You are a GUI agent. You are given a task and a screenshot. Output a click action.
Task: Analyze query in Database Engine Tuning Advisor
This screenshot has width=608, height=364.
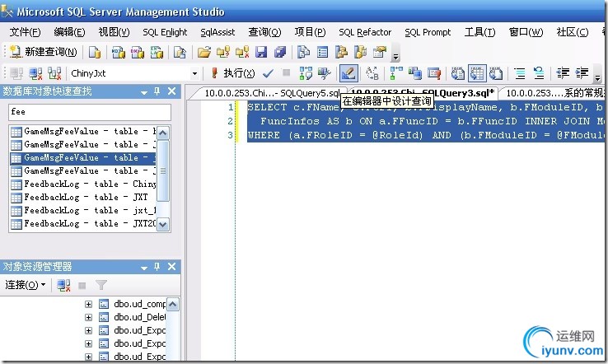(x=324, y=73)
